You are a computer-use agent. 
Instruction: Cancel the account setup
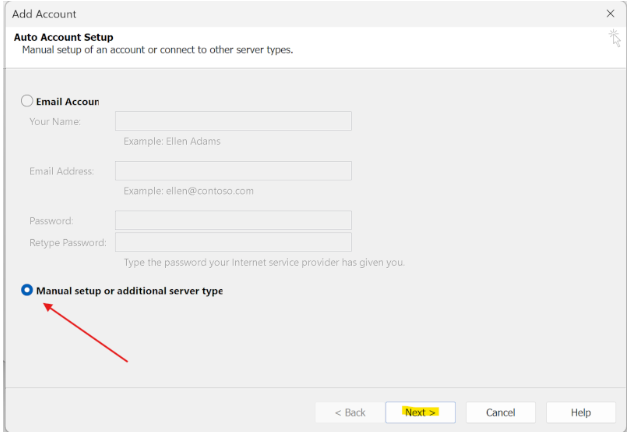click(x=500, y=412)
